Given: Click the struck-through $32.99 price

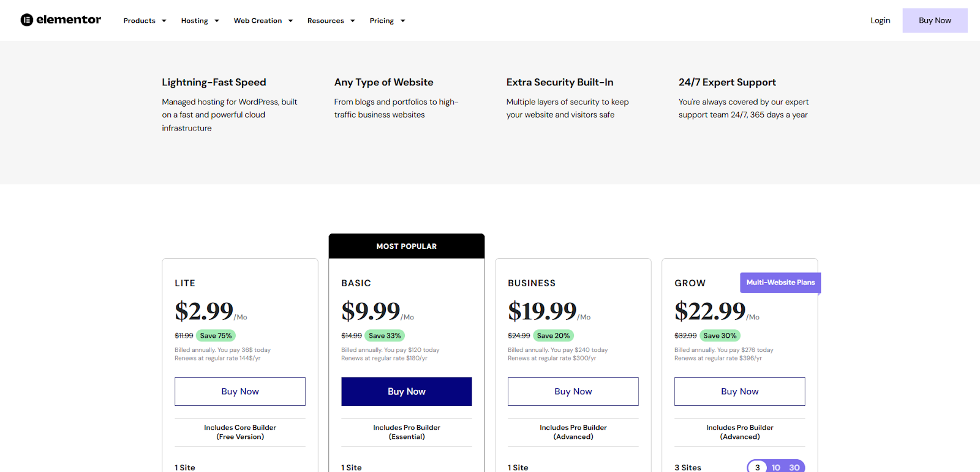Looking at the screenshot, I should pos(685,336).
